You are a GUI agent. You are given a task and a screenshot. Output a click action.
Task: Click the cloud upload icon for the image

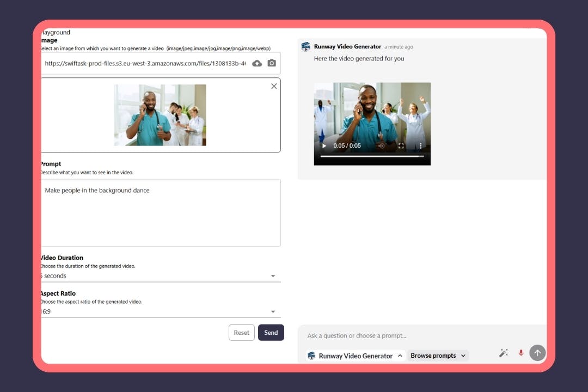coord(256,63)
